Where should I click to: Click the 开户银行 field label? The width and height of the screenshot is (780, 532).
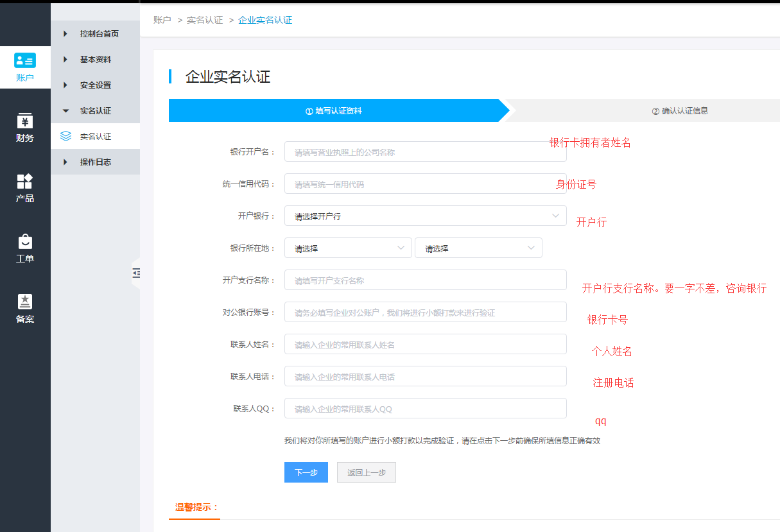(x=257, y=216)
